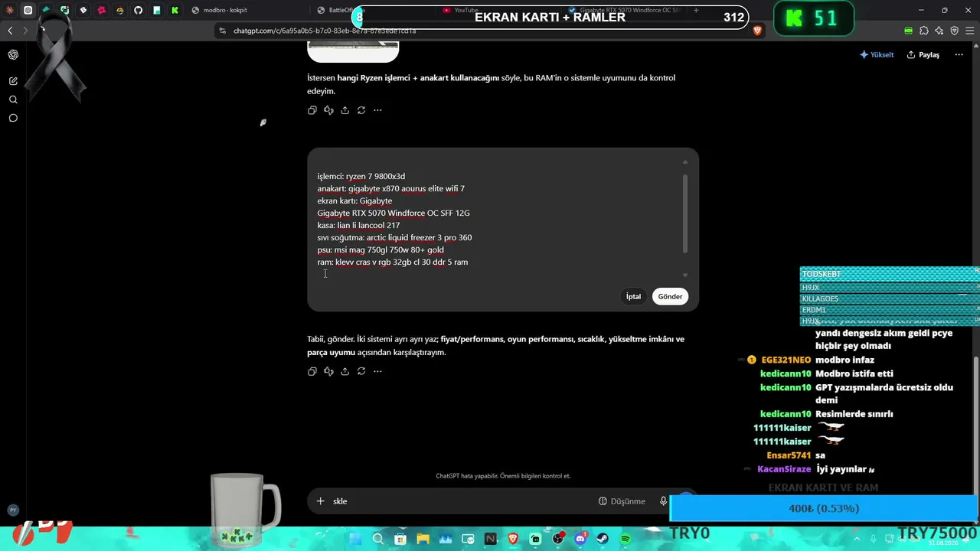The image size is (980, 551).
Task: Open the browser extensions puzzle icon
Action: click(x=924, y=31)
